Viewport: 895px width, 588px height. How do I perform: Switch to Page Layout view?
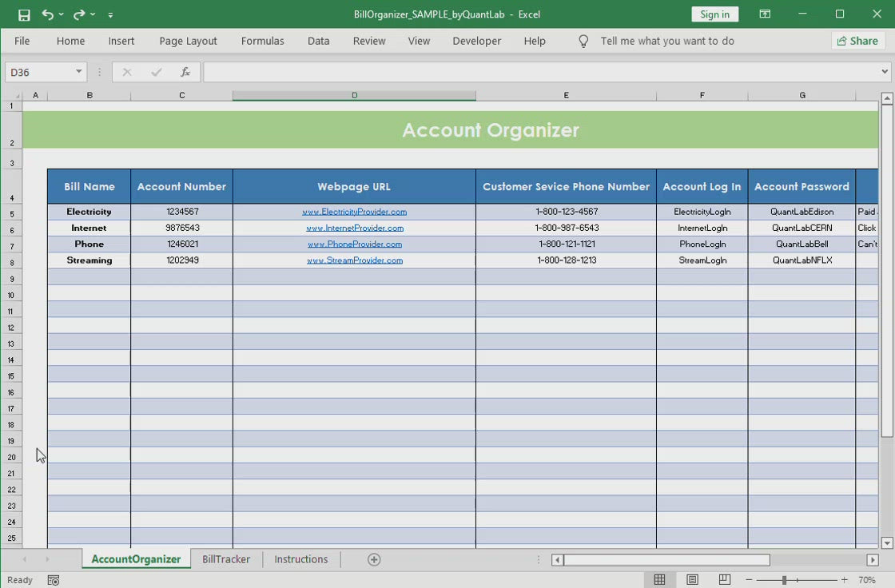[692, 579]
